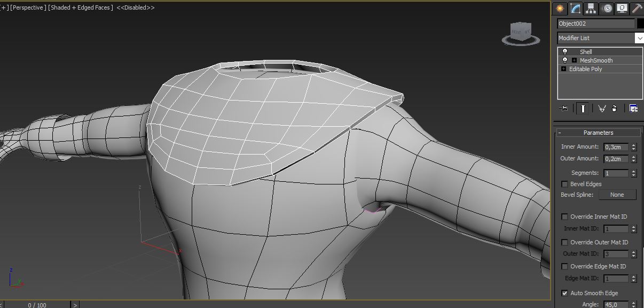Open the Display panel tab
The width and height of the screenshot is (644, 308).
622,8
